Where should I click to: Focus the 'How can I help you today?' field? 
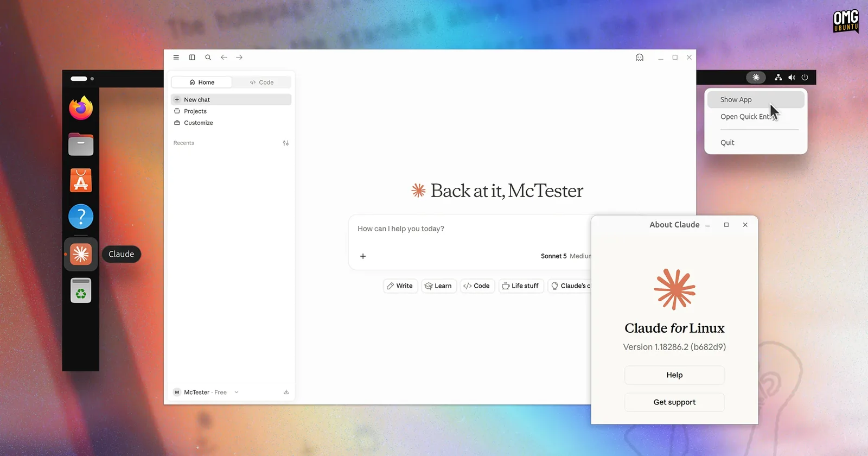(x=469, y=229)
